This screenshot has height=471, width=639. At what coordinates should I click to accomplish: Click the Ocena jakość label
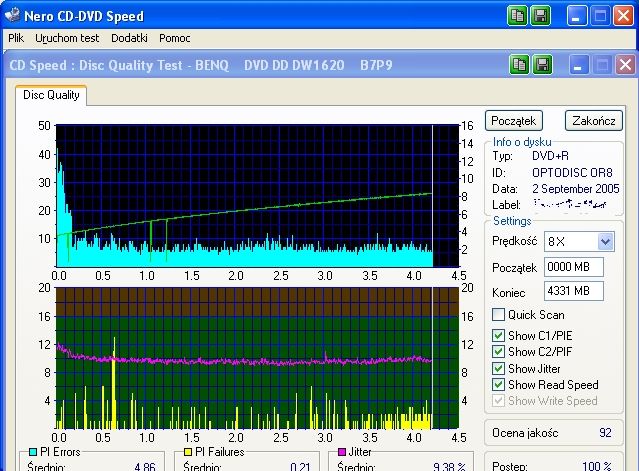pos(525,433)
